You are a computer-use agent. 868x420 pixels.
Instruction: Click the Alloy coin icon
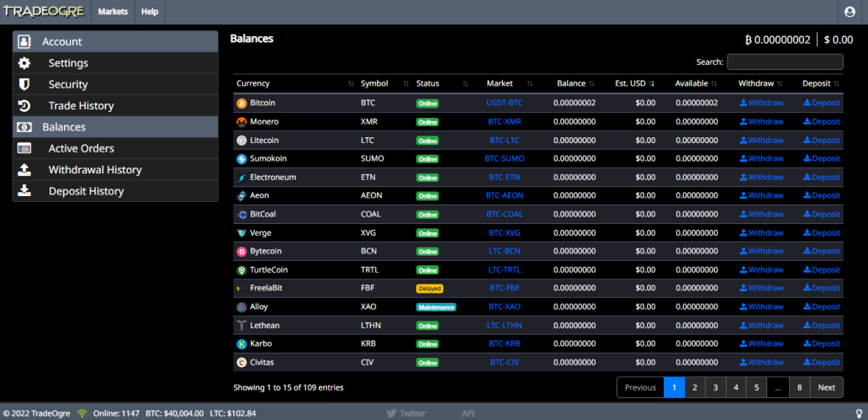pos(241,307)
